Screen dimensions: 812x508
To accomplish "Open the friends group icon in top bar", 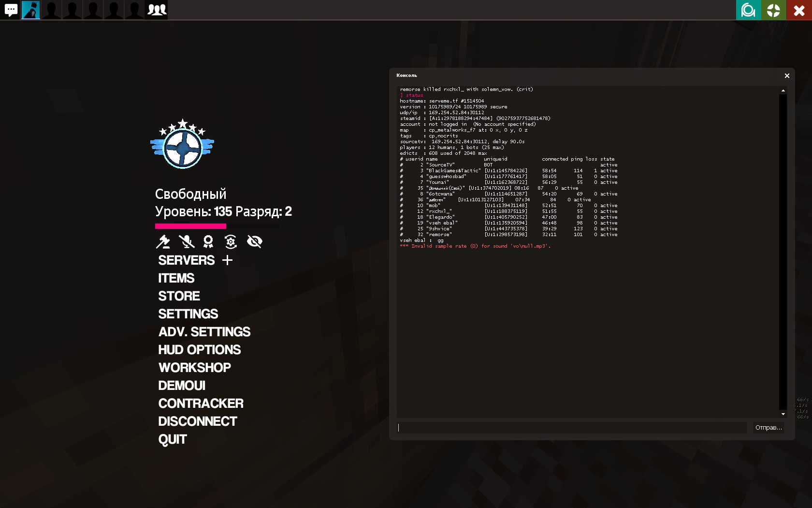I will [157, 10].
